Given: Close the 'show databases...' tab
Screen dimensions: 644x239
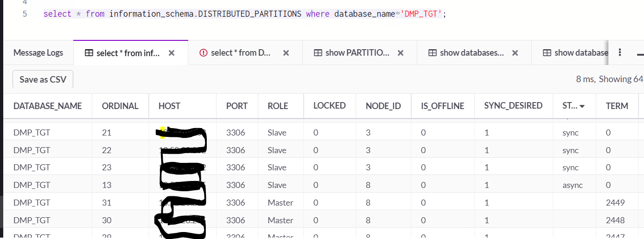Looking at the screenshot, I should point(515,53).
